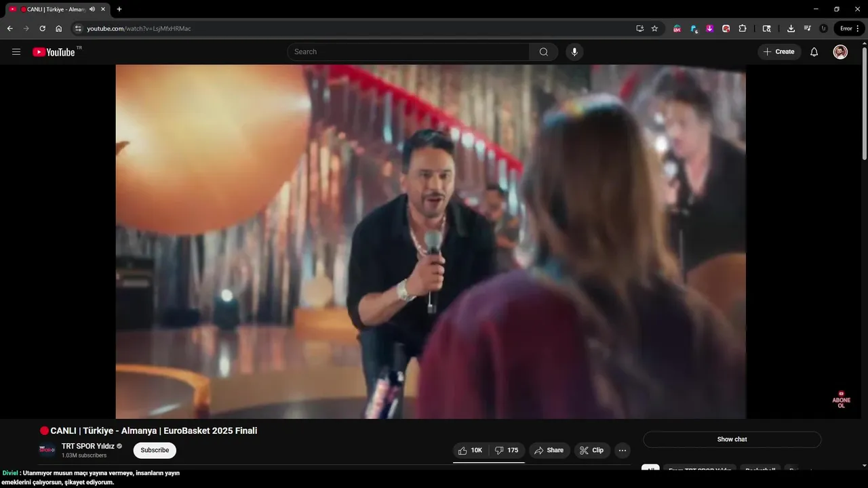The image size is (868, 488).
Task: Create a Clip of the video
Action: coord(592,450)
